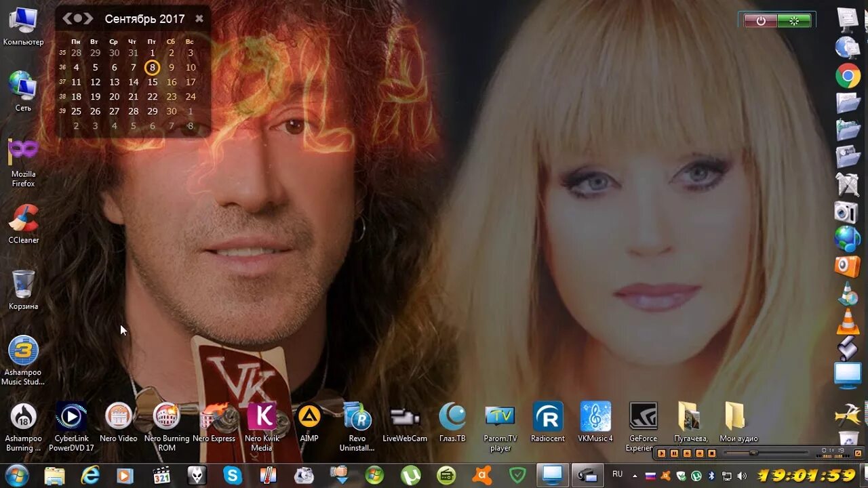The image size is (868, 488).
Task: Open the Nero Video shortcut
Action: click(x=119, y=423)
